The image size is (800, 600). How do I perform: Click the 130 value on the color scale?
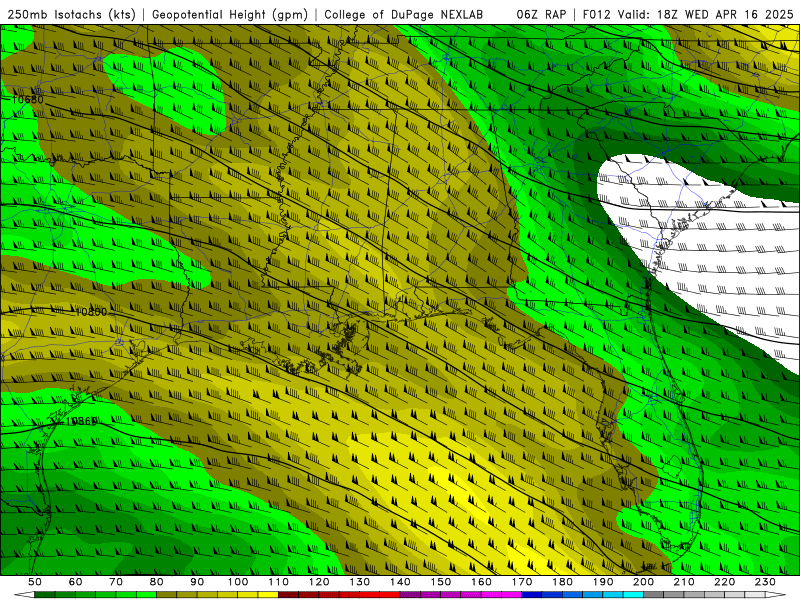tap(360, 582)
